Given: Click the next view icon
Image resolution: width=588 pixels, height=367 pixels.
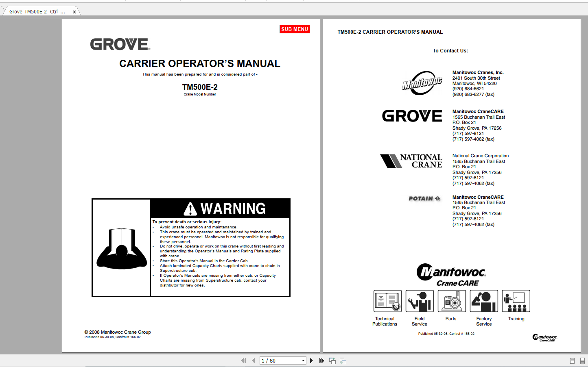Looking at the screenshot, I should click(x=343, y=360).
